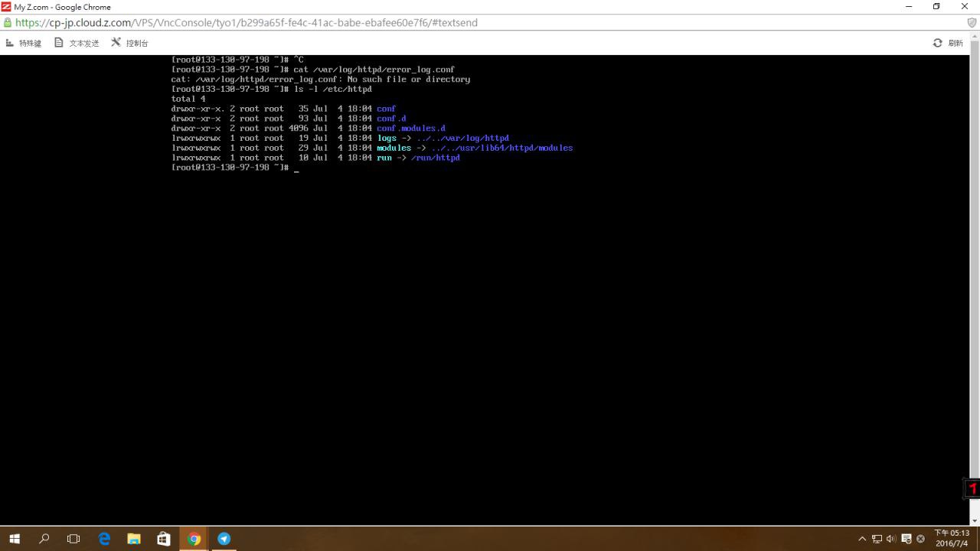
Task: Open Task View from the taskbar
Action: pyautogui.click(x=73, y=539)
